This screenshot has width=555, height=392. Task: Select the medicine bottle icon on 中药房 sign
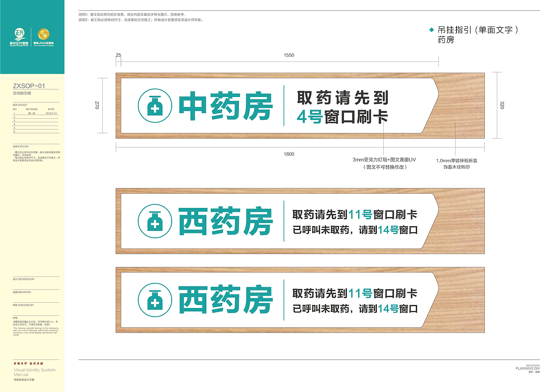[154, 105]
